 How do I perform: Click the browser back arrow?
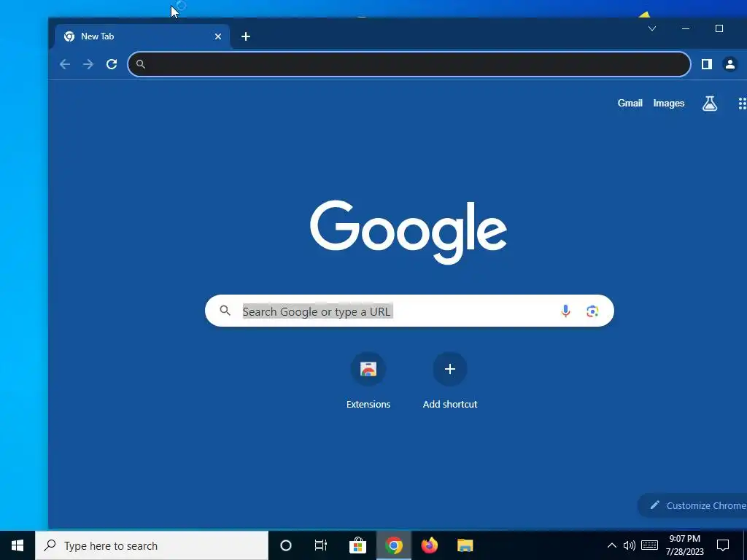point(65,64)
